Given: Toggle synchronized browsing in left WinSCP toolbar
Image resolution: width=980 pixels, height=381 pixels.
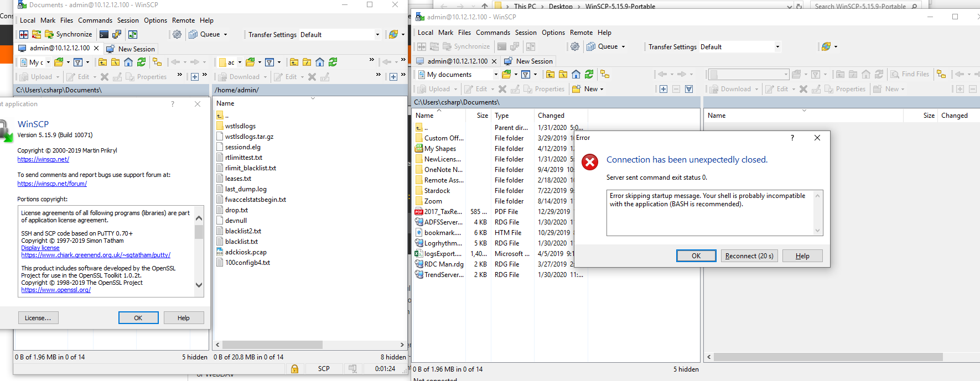Looking at the screenshot, I should click(133, 34).
